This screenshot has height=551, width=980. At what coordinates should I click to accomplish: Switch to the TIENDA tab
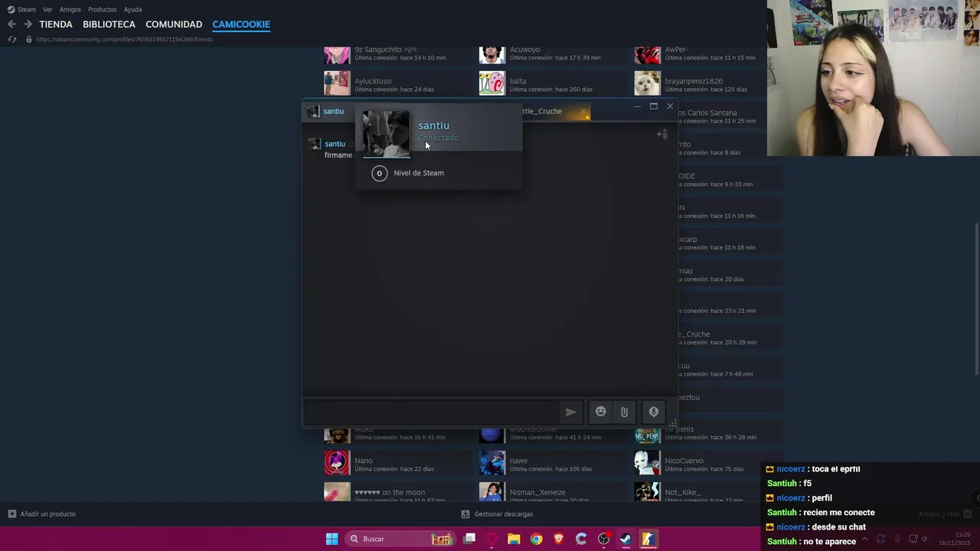click(56, 24)
